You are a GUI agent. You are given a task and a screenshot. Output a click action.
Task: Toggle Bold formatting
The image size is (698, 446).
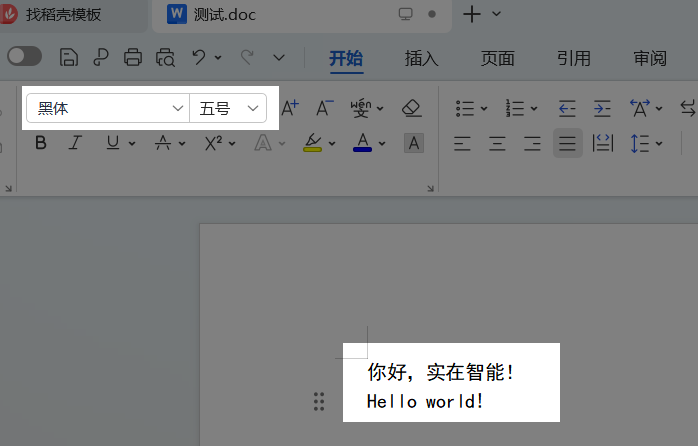point(41,143)
